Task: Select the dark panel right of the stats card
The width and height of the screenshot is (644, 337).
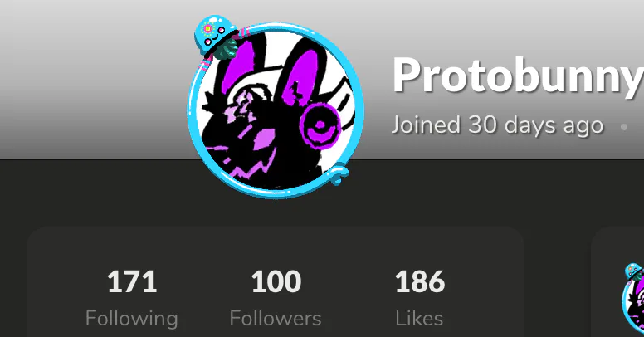Action: click(618, 247)
